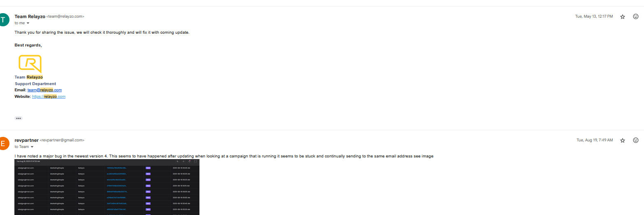Open the https://relayzo.com website link
Image resolution: width=644 pixels, height=215 pixels.
pos(49,97)
